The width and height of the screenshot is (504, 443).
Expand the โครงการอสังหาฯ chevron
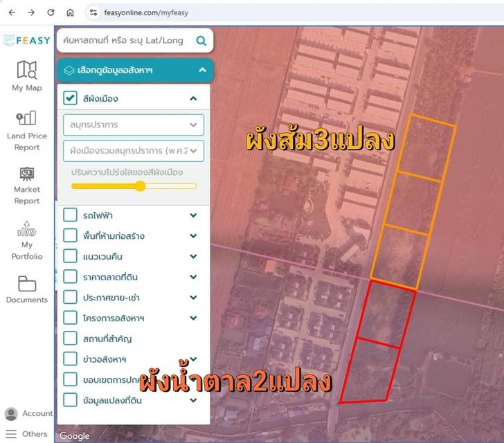(193, 318)
